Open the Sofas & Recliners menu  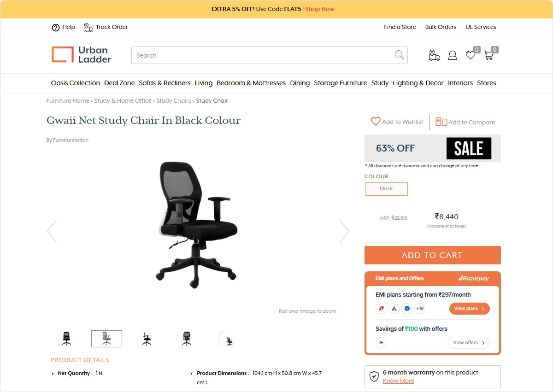165,83
